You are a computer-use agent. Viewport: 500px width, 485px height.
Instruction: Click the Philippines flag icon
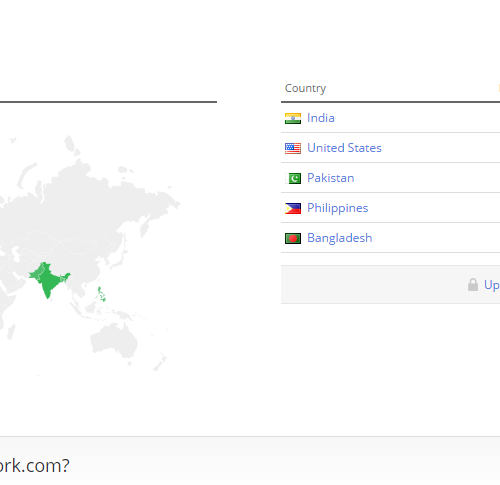click(293, 208)
